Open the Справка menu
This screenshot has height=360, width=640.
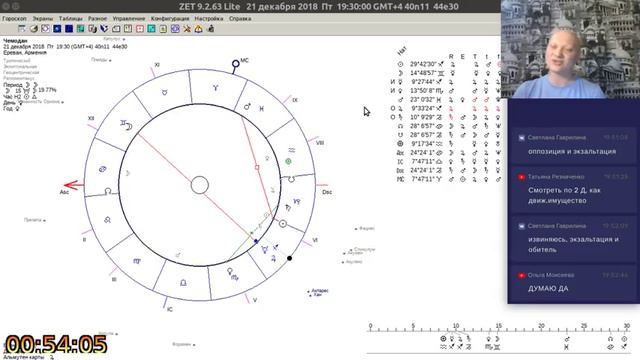tap(240, 18)
